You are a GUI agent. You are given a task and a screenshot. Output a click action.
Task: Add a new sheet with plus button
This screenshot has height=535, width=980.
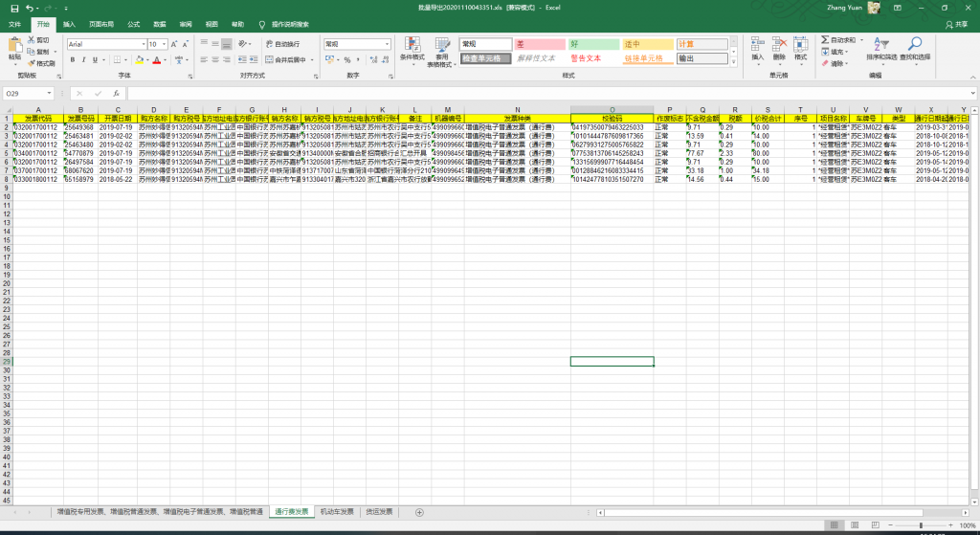pos(419,512)
